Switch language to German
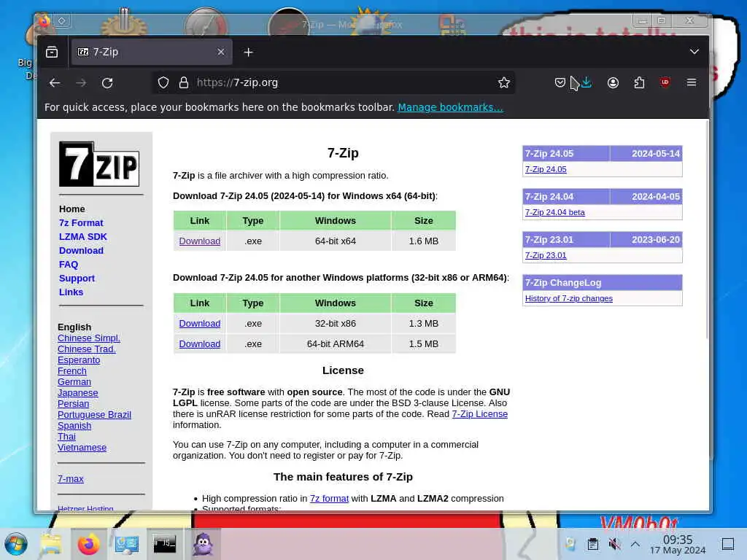The height and width of the screenshot is (560, 747). 74,382
